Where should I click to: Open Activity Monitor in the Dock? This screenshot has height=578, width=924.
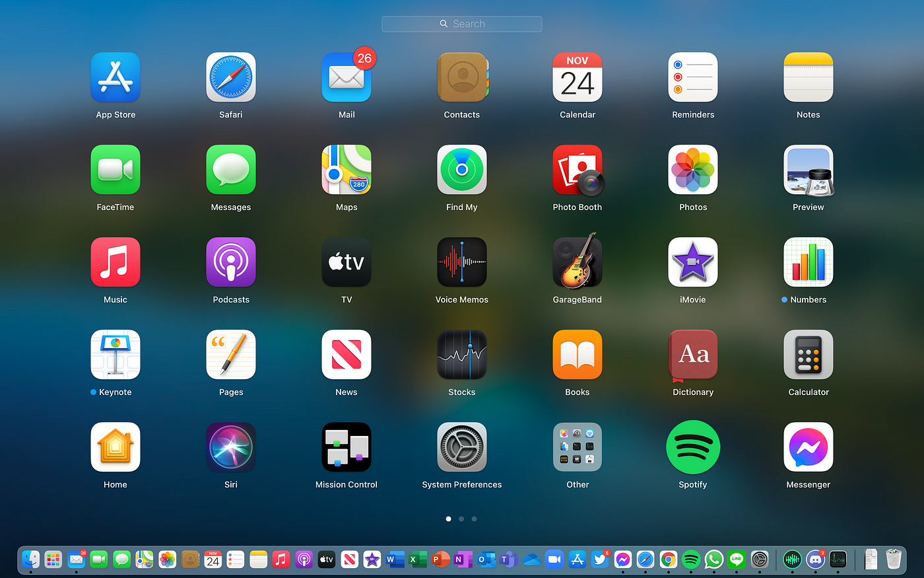click(838, 560)
